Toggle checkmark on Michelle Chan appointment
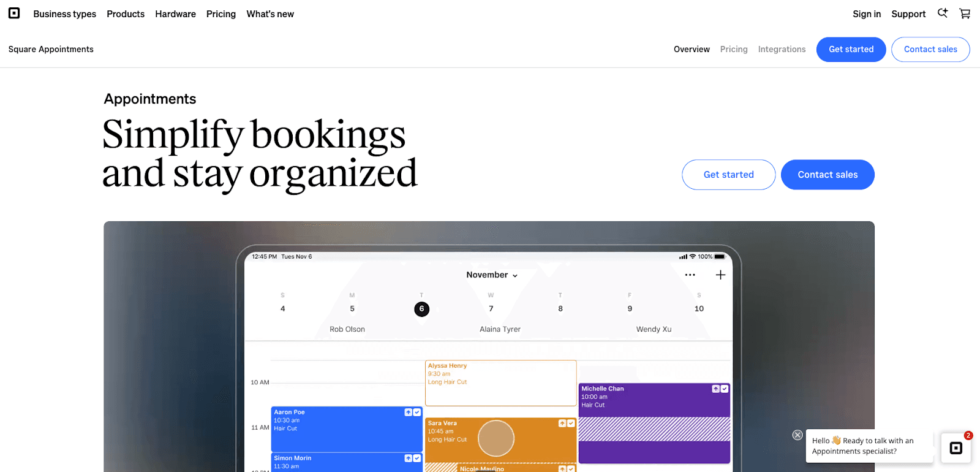Viewport: 980px width, 472px height. [x=725, y=389]
